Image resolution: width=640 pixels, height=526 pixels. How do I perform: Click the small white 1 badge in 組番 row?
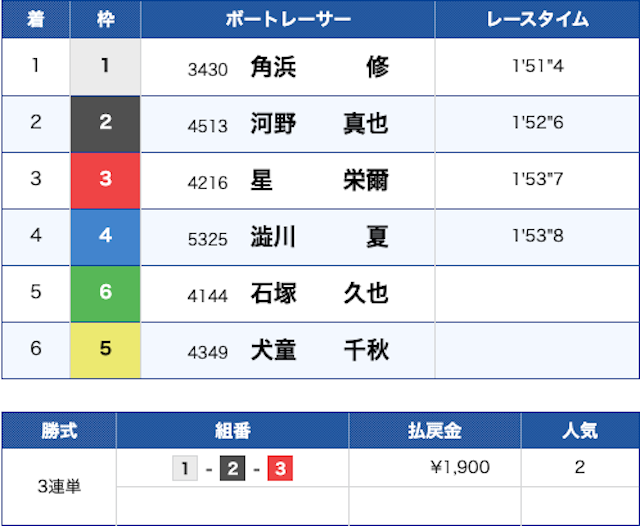point(185,467)
